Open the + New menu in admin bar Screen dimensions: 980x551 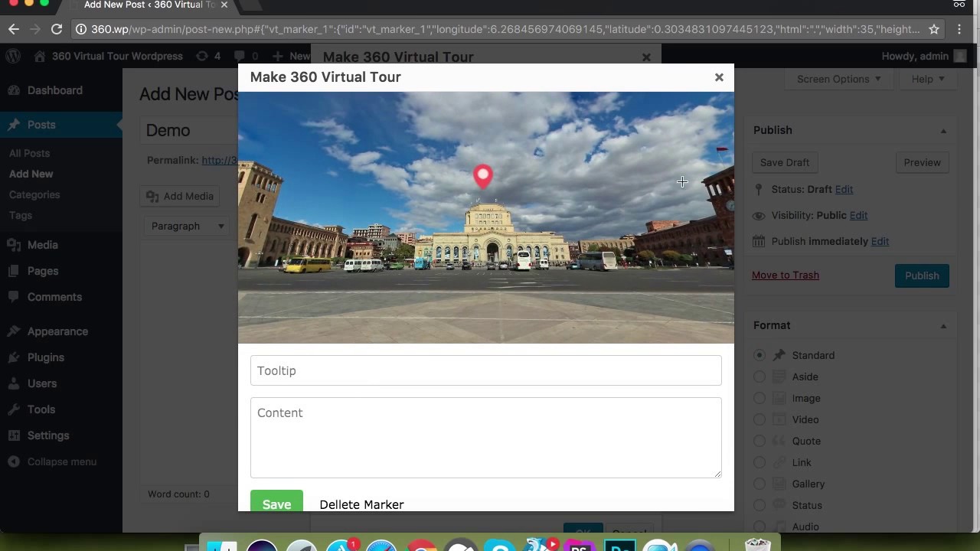pyautogui.click(x=291, y=56)
